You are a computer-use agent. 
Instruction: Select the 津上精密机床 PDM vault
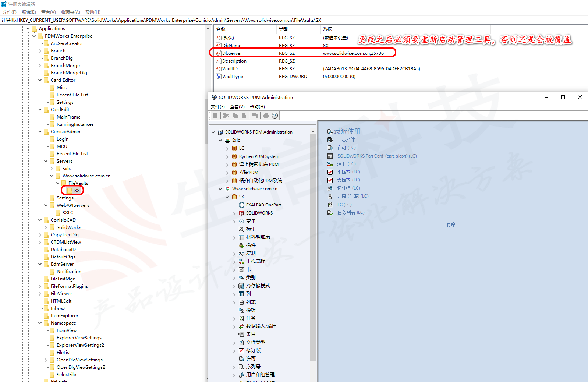[259, 165]
